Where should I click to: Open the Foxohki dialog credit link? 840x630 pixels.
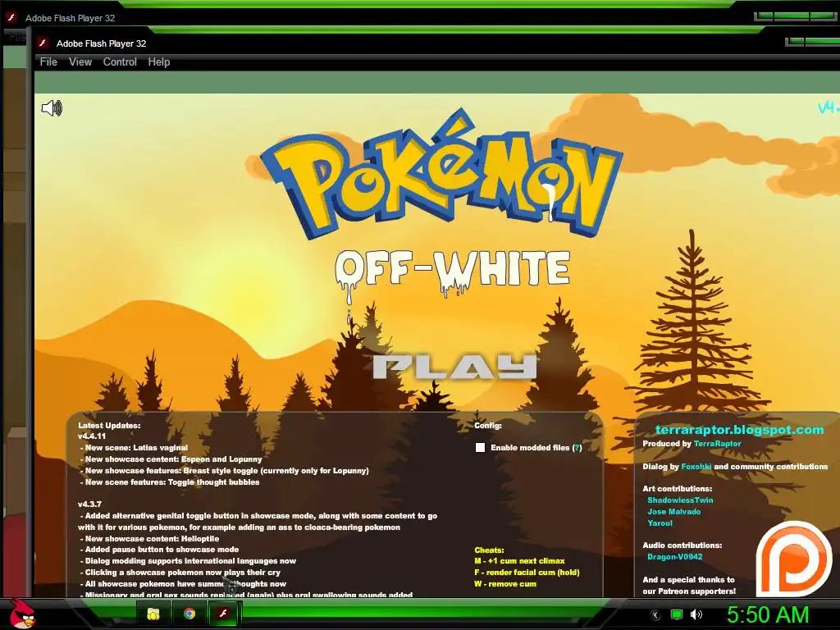[x=696, y=467]
